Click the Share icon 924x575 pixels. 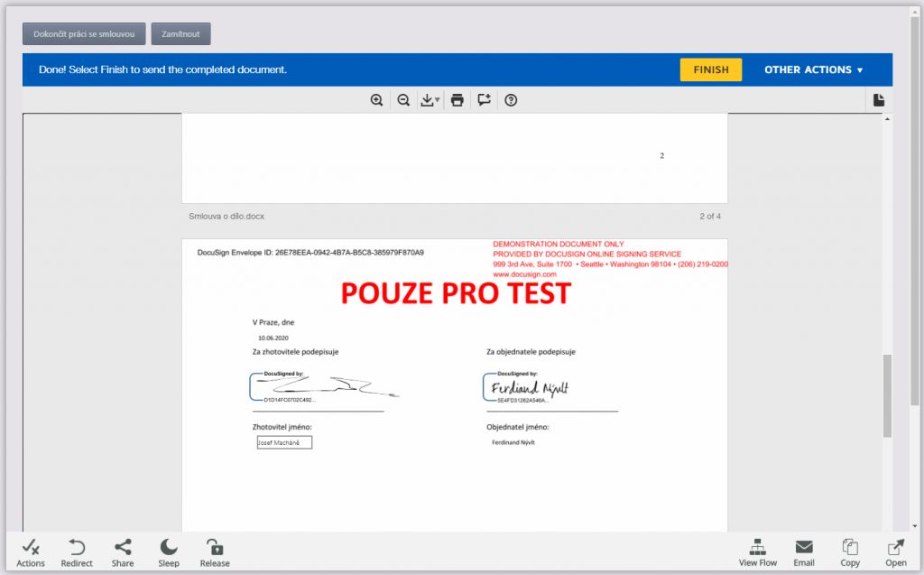(123, 552)
